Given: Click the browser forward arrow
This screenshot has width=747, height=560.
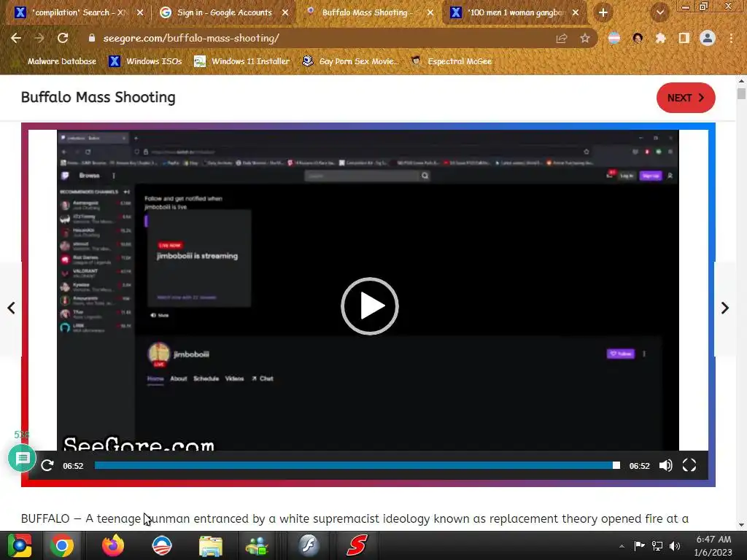Looking at the screenshot, I should pyautogui.click(x=39, y=38).
